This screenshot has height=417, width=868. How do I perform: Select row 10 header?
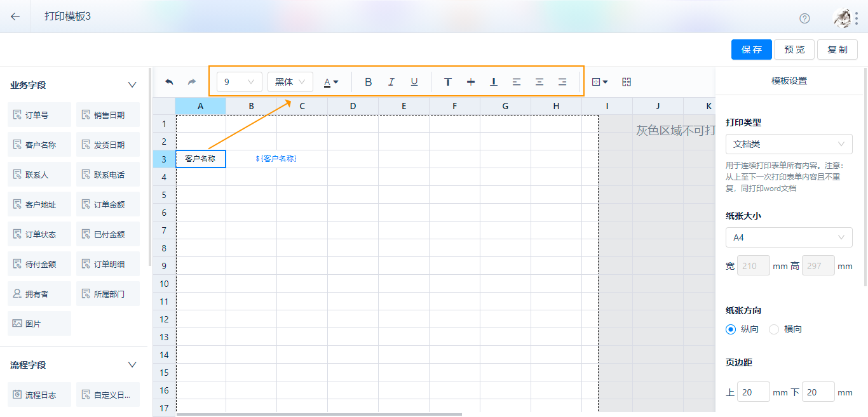164,283
